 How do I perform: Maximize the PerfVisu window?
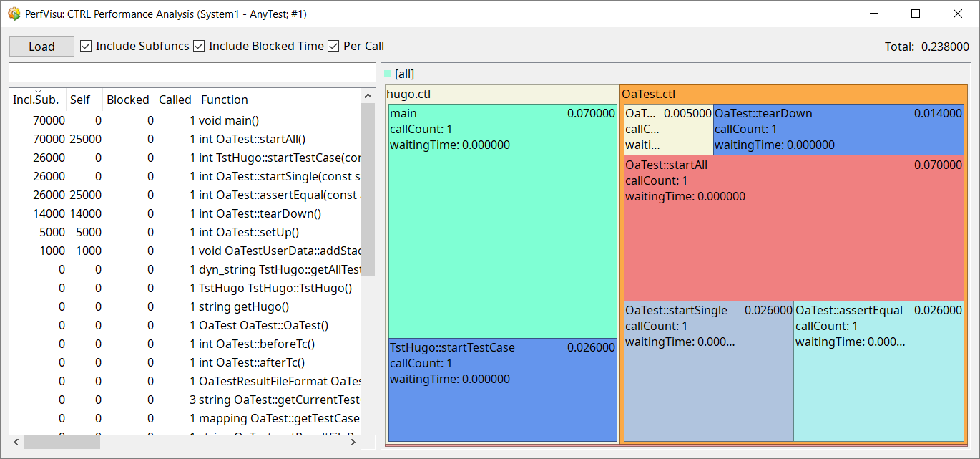point(916,14)
